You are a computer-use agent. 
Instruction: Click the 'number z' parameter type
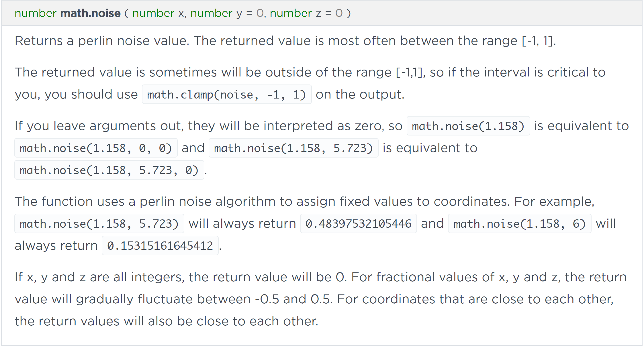291,13
